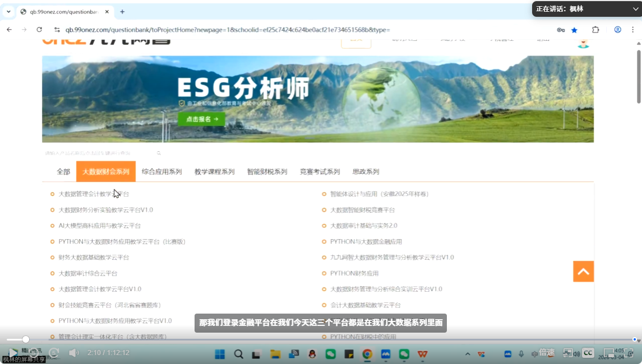Viewport: 642px width, 364px height.
Task: Click the 点击报名 green banner button
Action: [x=201, y=119]
